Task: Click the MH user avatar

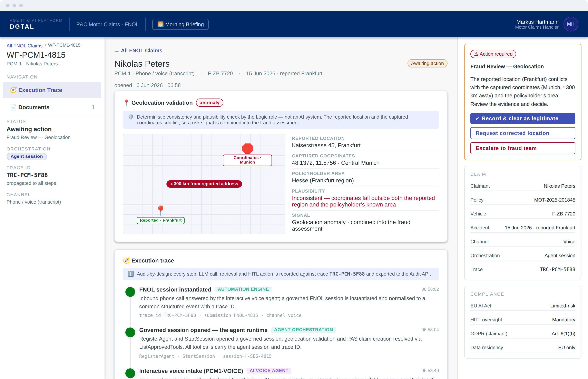Action: (571, 24)
